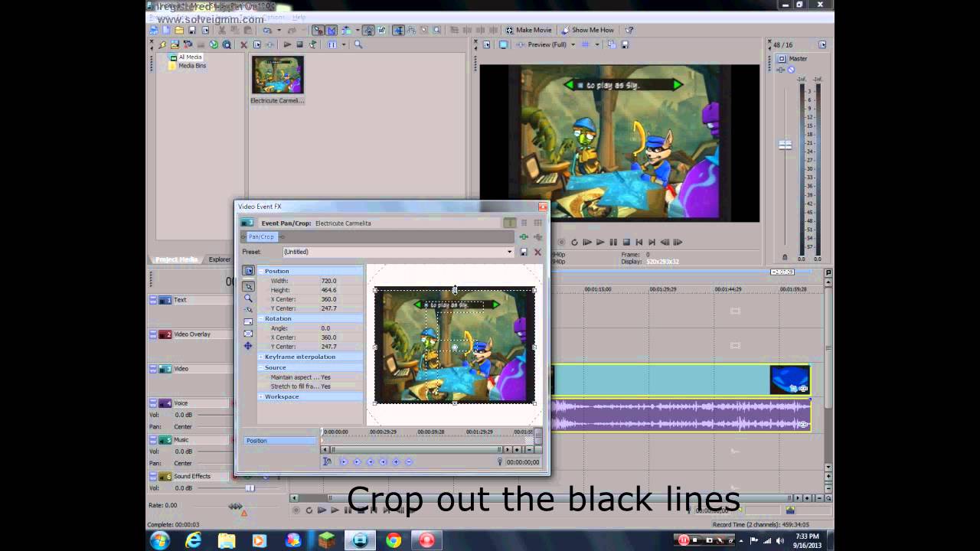Remove selected media with red X icon
Image resolution: width=980 pixels, height=551 pixels.
point(243,45)
